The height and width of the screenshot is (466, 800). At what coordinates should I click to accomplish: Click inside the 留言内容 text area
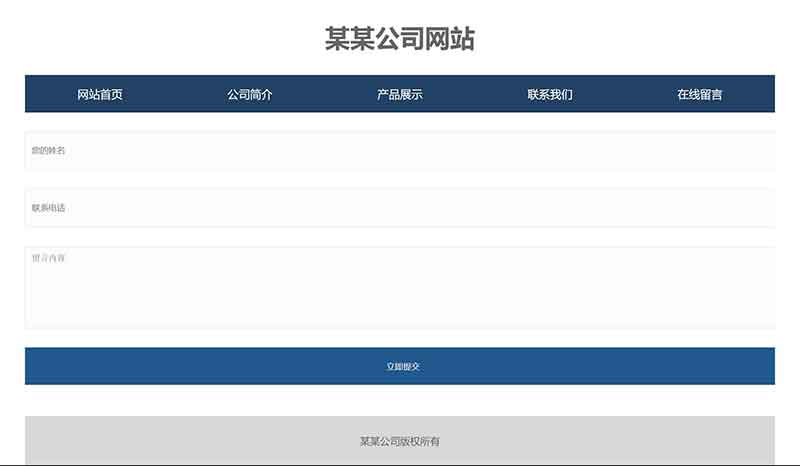coord(400,288)
